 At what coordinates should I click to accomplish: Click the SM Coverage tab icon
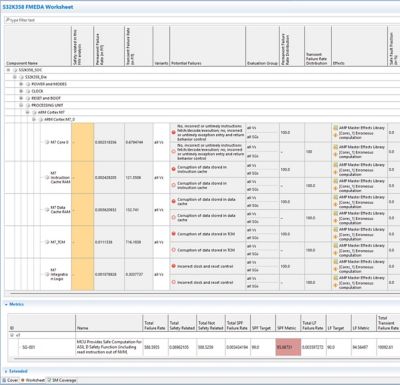pyautogui.click(x=49, y=380)
